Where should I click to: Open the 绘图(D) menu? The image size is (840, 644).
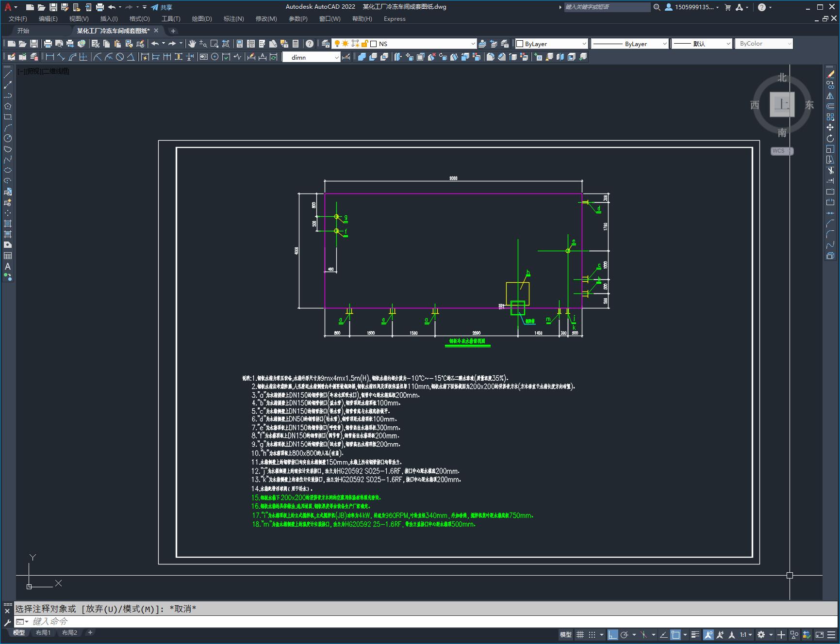(202, 18)
